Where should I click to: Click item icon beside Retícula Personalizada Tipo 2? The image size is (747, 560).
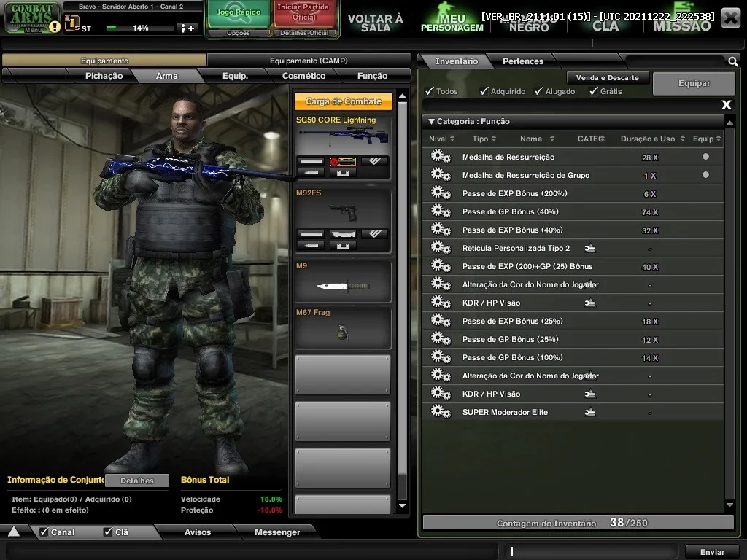(589, 248)
